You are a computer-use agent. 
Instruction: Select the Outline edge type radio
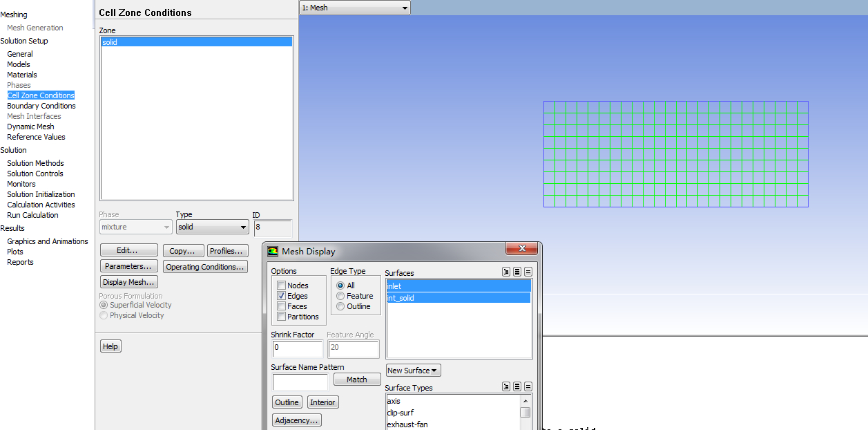[x=340, y=306]
